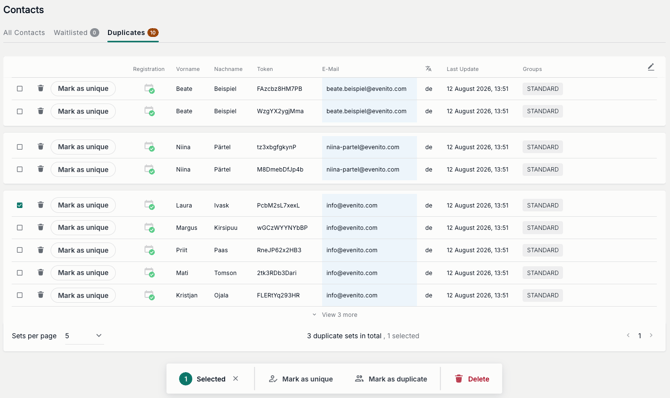Click the E-Mail column header
670x398 pixels.
click(330, 69)
